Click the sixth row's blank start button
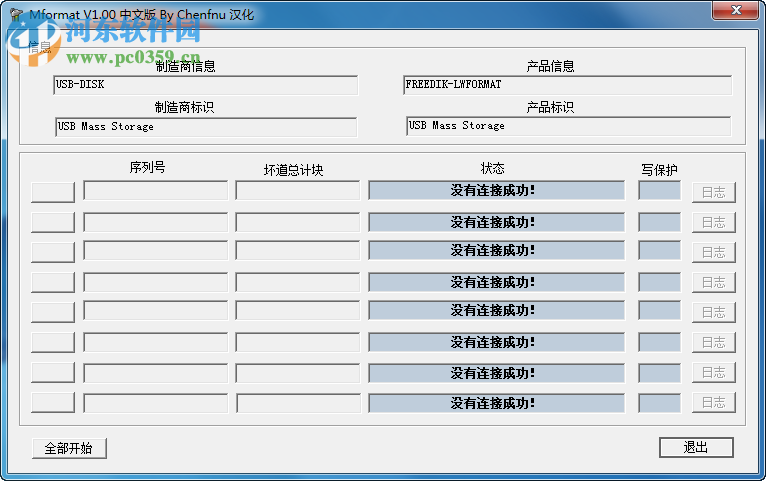 pyautogui.click(x=53, y=343)
